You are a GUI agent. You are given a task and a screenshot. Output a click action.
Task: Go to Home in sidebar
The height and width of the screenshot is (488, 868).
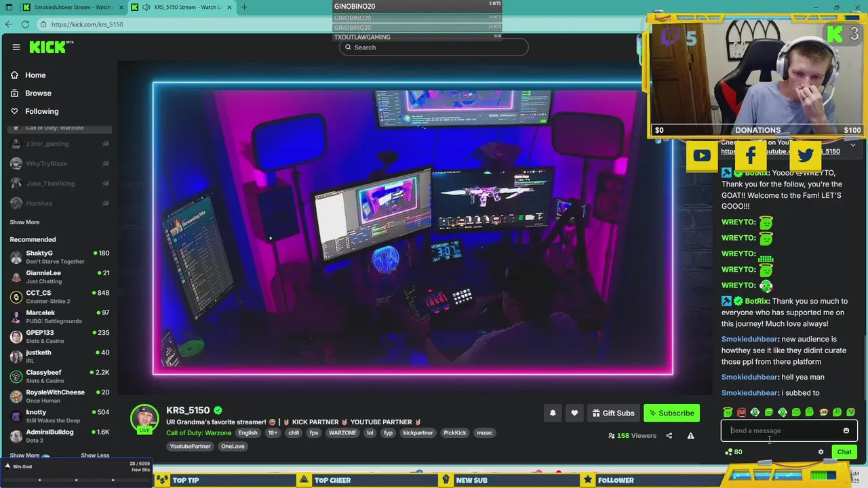pyautogui.click(x=35, y=75)
